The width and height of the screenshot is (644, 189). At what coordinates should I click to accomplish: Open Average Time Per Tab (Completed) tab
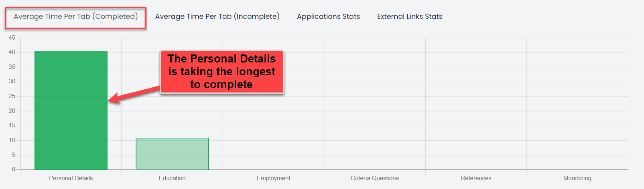75,16
